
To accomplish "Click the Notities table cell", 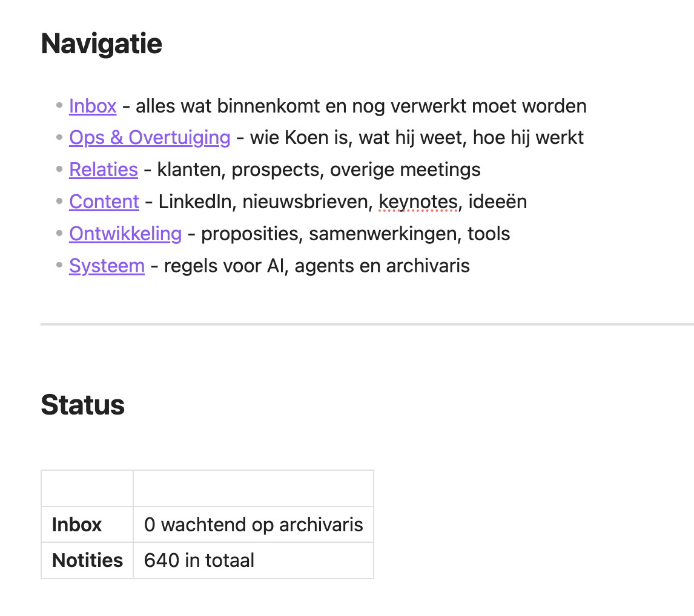I will [x=87, y=560].
